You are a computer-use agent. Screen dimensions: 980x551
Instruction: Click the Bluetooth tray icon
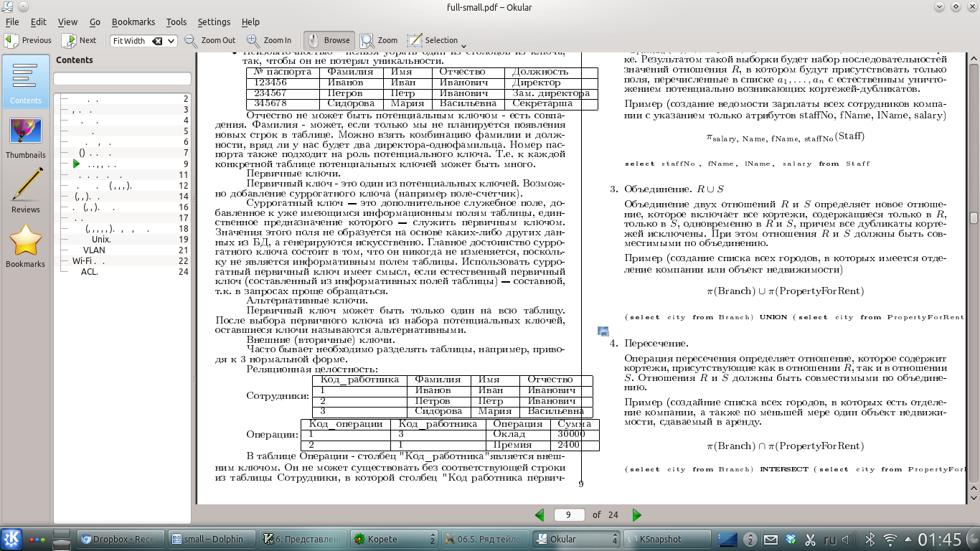click(870, 539)
